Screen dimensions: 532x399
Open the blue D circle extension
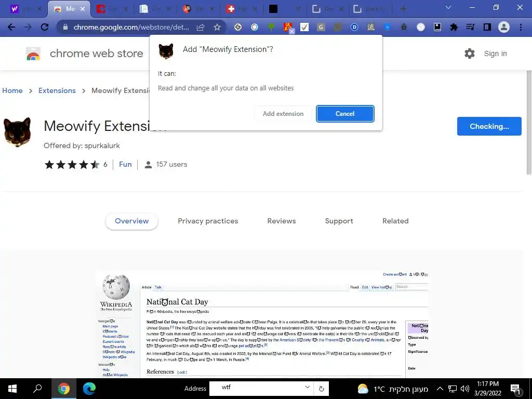pos(354,27)
